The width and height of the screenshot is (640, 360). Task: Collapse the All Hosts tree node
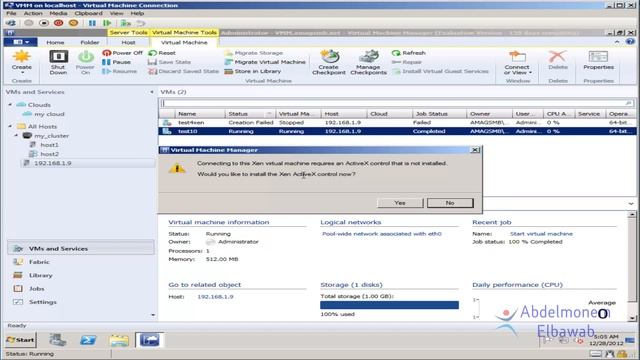click(10, 127)
